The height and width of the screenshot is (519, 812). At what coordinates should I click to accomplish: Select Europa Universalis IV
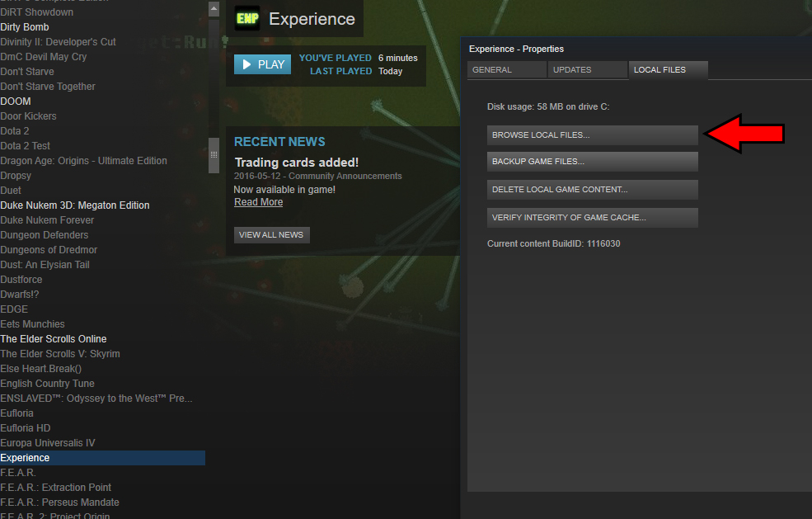click(48, 443)
